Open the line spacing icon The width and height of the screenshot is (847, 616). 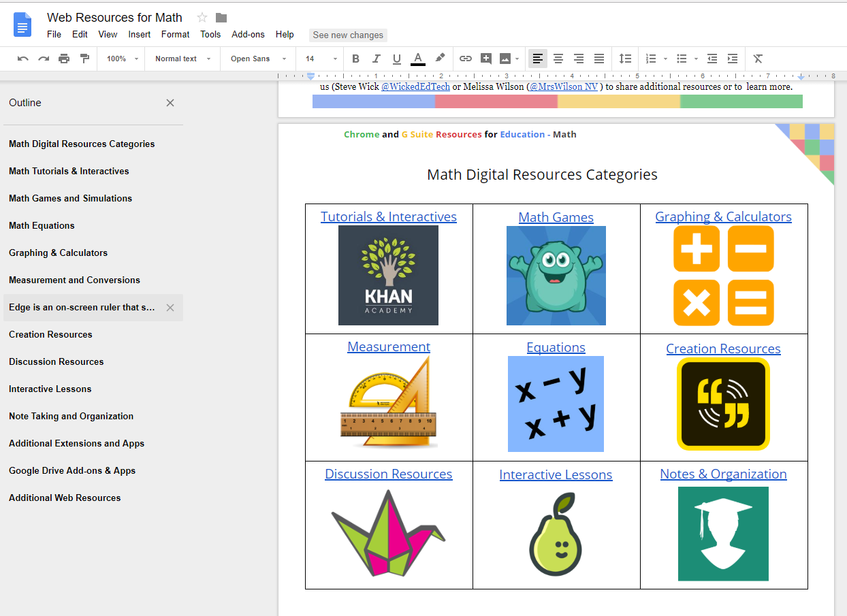coord(625,59)
